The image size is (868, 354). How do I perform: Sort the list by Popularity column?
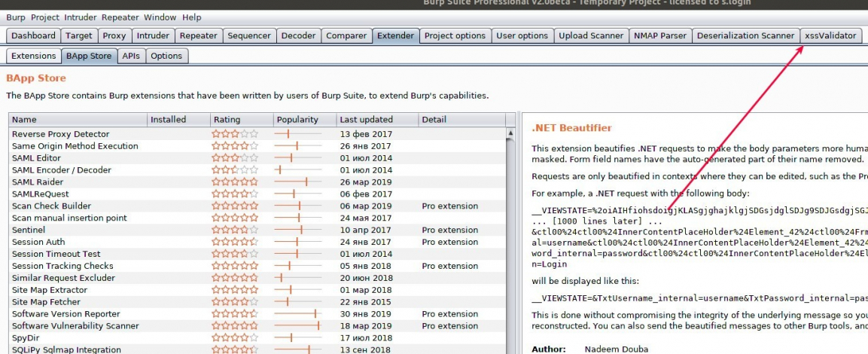tap(304, 120)
